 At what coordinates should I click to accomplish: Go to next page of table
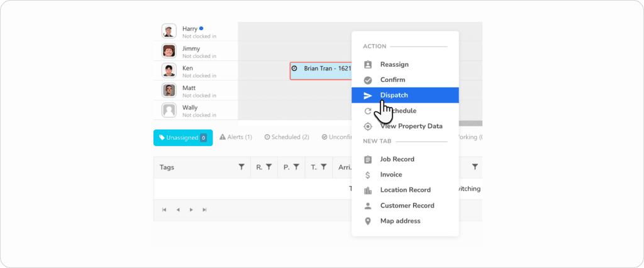coord(191,210)
